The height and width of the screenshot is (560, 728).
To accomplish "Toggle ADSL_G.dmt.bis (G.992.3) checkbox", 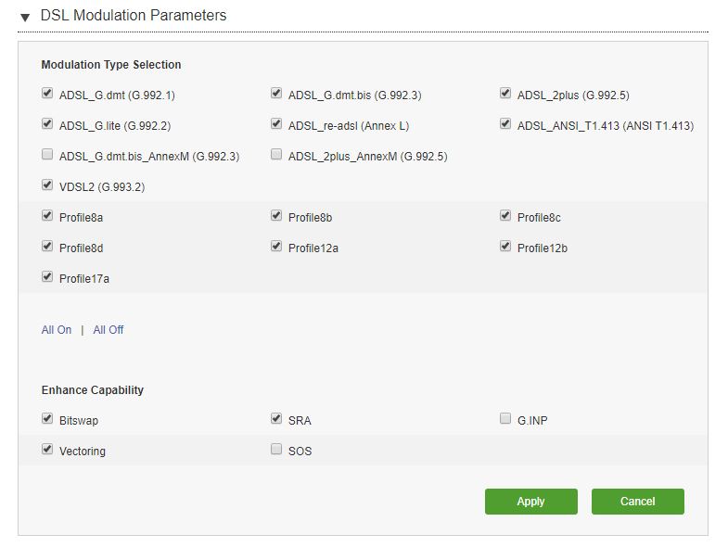I will 276,93.
